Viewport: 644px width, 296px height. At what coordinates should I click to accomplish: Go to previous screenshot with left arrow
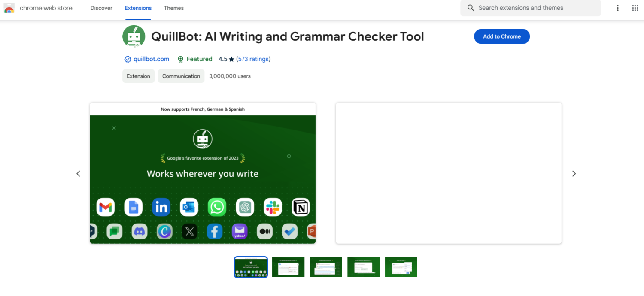(x=78, y=174)
